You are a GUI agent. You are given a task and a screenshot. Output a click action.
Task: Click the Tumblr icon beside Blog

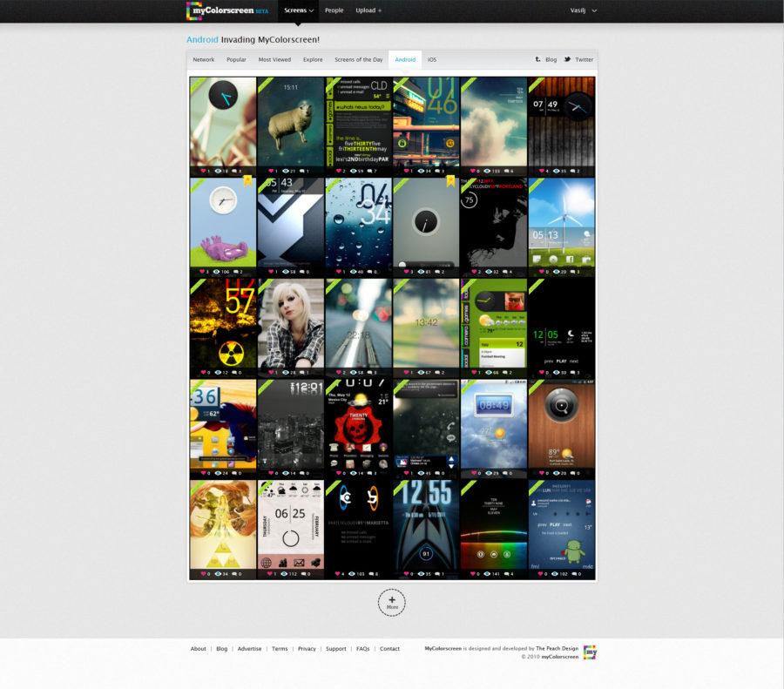(x=538, y=59)
